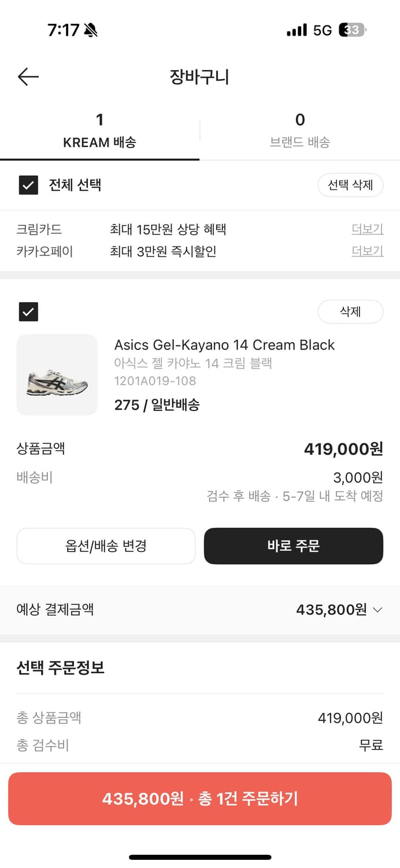
Task: Expand the 예상 결제금액 chevron
Action: click(x=378, y=610)
